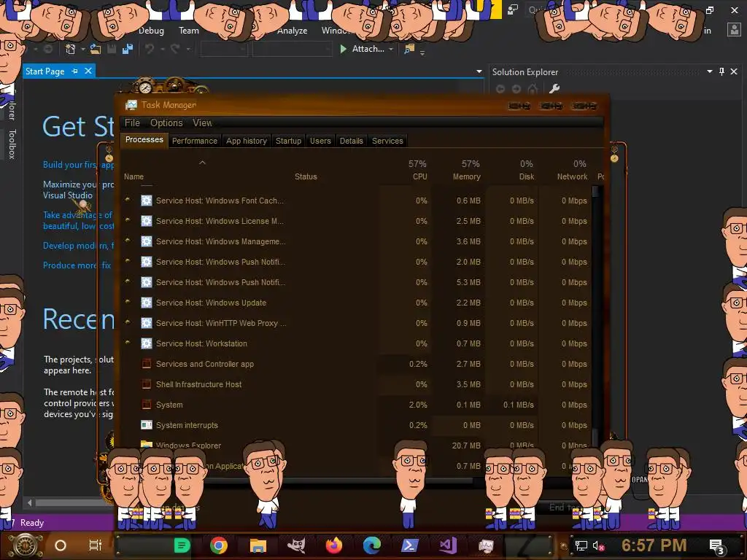Switch to the Details tab
The height and width of the screenshot is (560, 747).
[351, 141]
